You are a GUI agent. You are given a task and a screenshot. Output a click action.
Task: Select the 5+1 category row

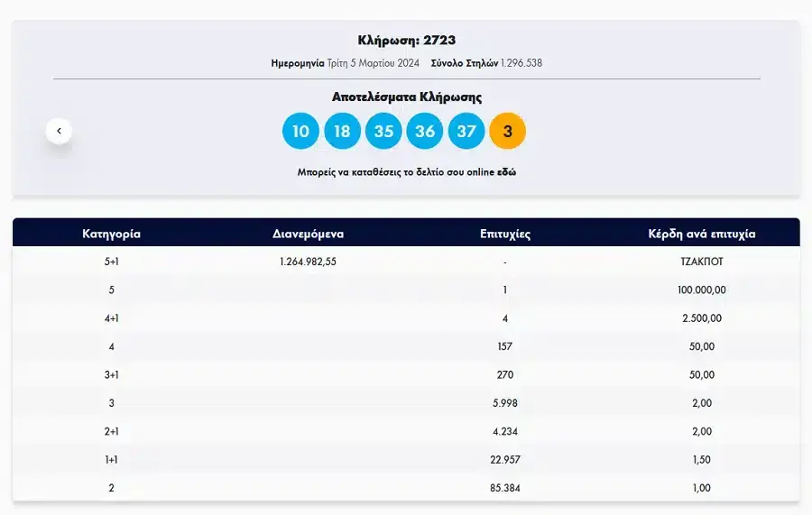pyautogui.click(x=112, y=262)
